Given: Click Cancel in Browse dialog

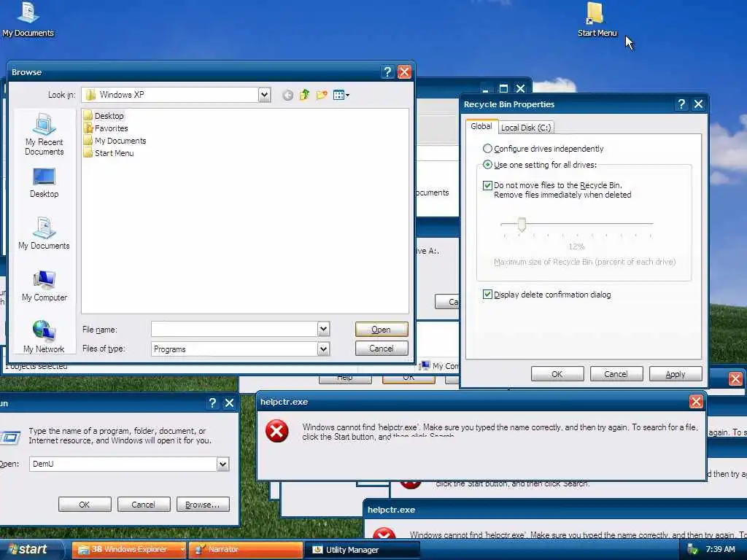Looking at the screenshot, I should coord(381,349).
